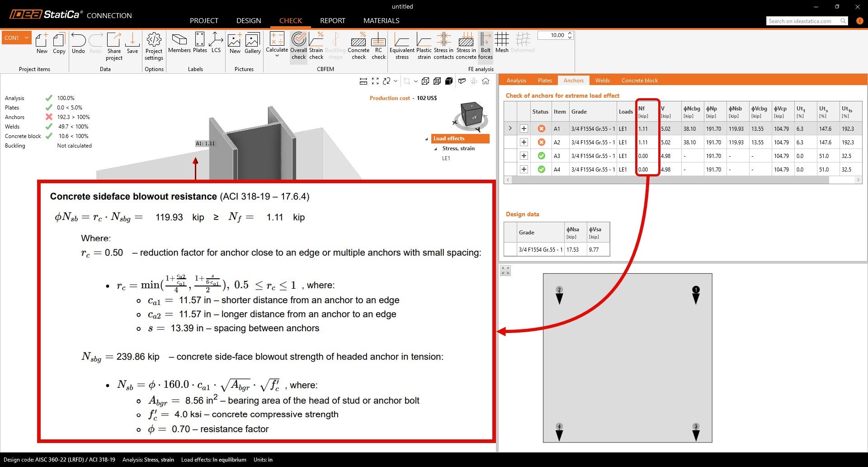Collapse the Load effects tree node
This screenshot has height=467, width=868.
426,139
